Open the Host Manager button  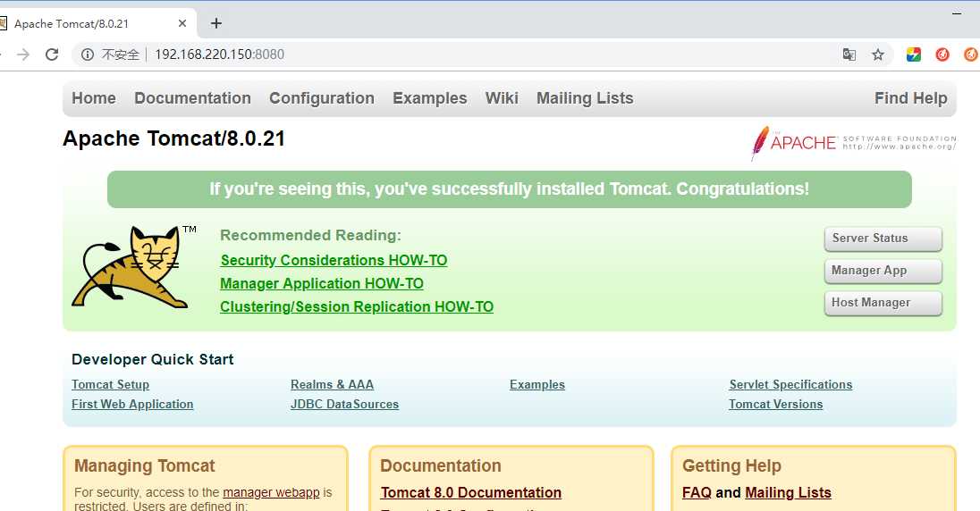coord(883,303)
